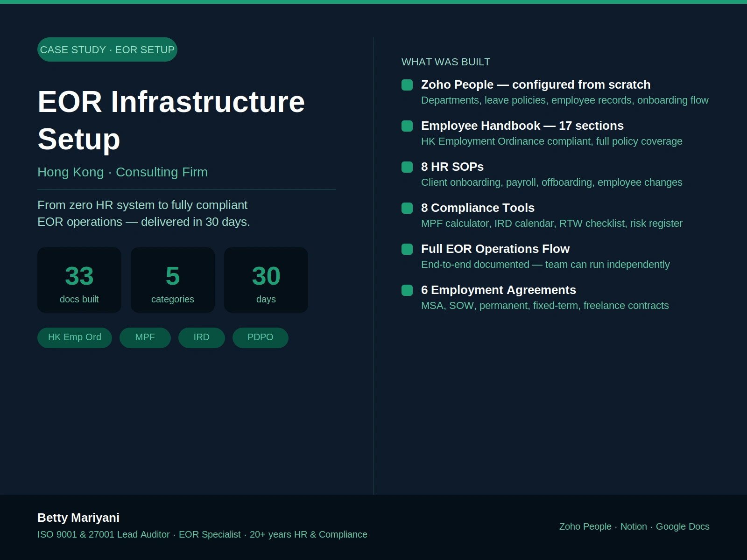Click the author name "Betty Mariyani"
The width and height of the screenshot is (747, 560).
pos(78,518)
